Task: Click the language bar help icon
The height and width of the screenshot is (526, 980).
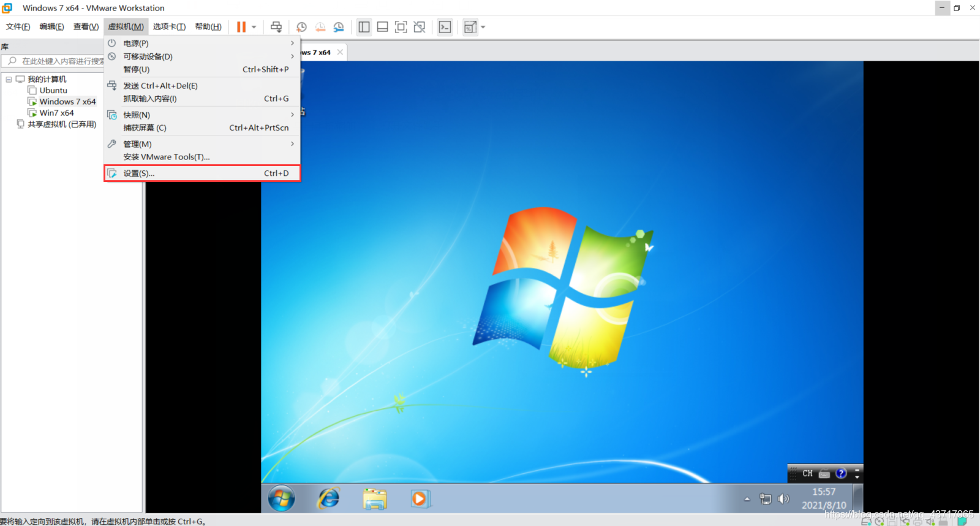Action: [841, 473]
